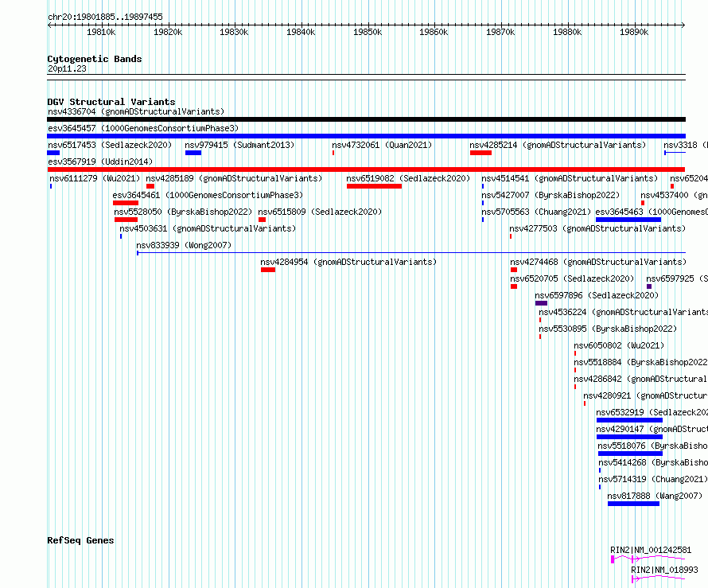Select nsv6520705 (Sedlazeck2020) label
Image resolution: width=708 pixels, height=588 pixels.
coord(572,278)
